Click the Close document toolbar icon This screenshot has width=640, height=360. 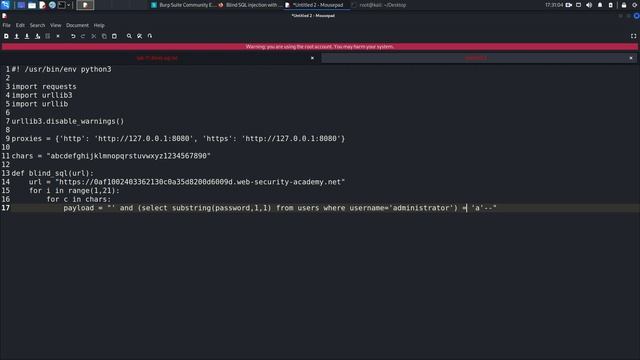(x=58, y=36)
